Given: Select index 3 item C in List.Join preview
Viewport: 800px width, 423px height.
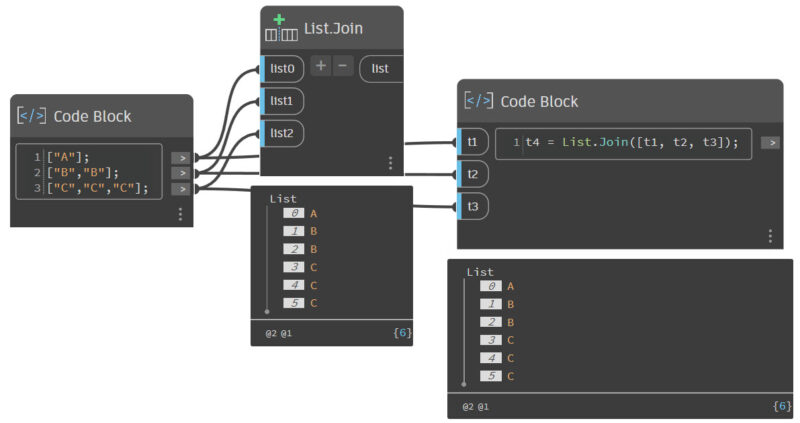Looking at the screenshot, I should click(301, 267).
